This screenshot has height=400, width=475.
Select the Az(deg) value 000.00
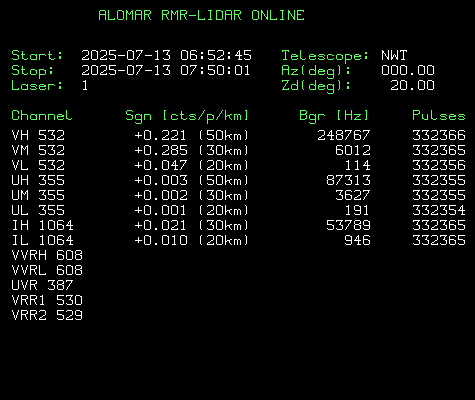pos(408,70)
